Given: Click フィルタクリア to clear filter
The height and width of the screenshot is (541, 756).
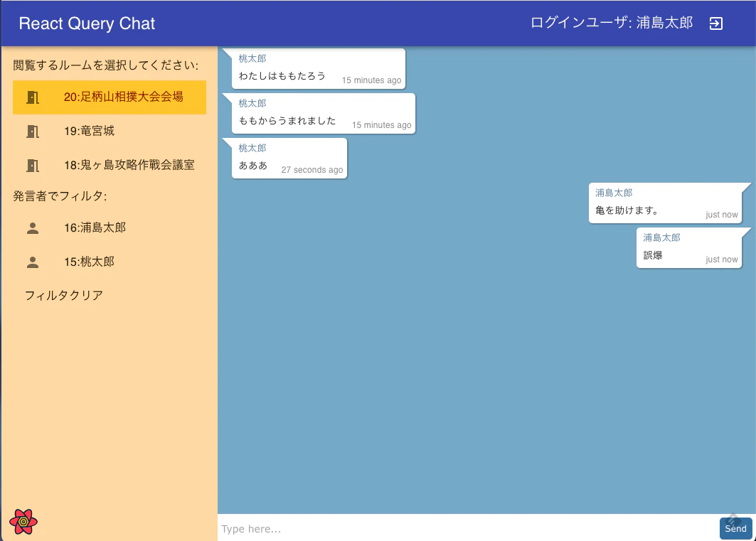Looking at the screenshot, I should [x=63, y=295].
